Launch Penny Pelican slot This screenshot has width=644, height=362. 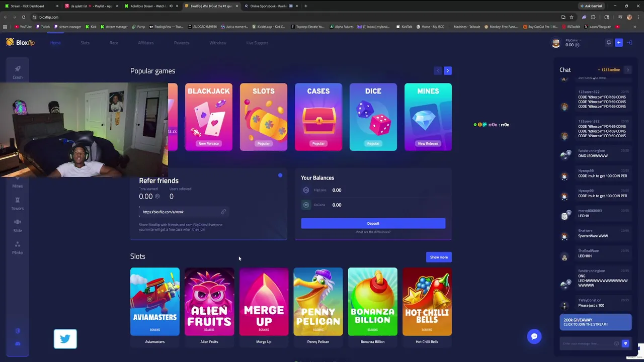[318, 302]
